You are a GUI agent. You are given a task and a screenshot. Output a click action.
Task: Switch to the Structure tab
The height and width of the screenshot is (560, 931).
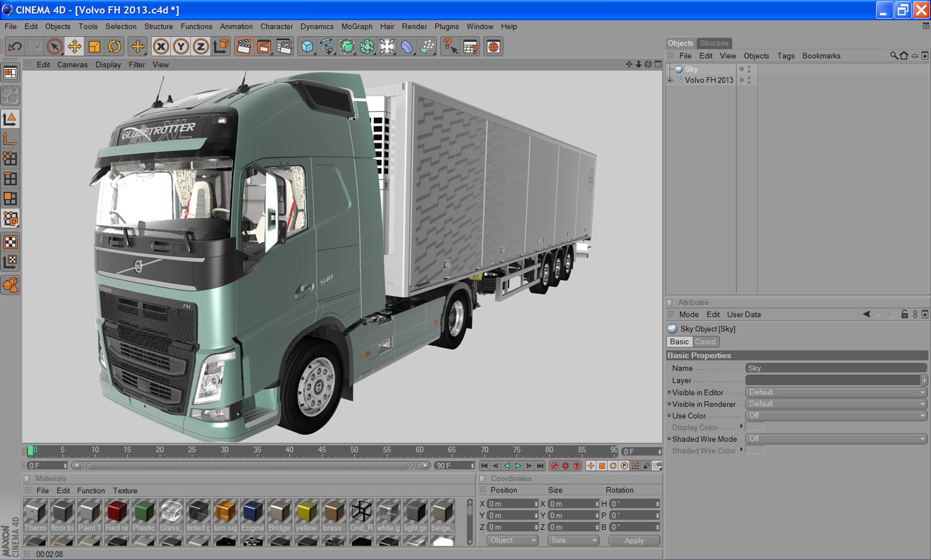[714, 43]
